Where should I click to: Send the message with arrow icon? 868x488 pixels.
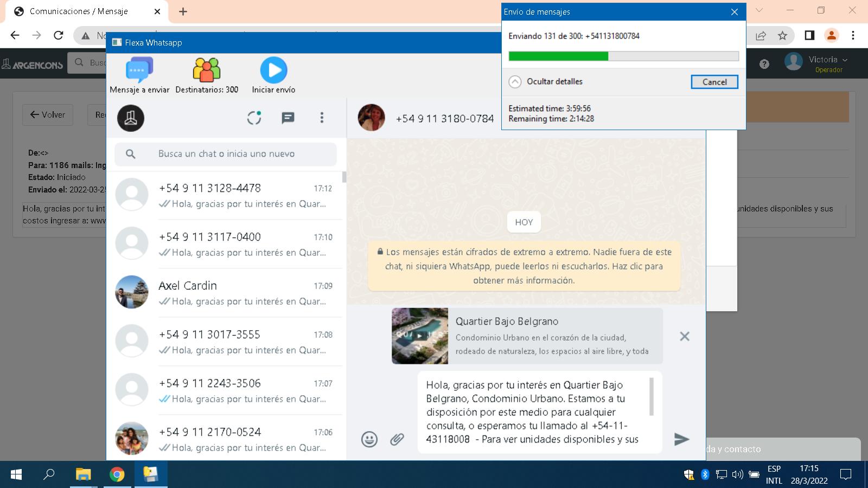coord(682,439)
